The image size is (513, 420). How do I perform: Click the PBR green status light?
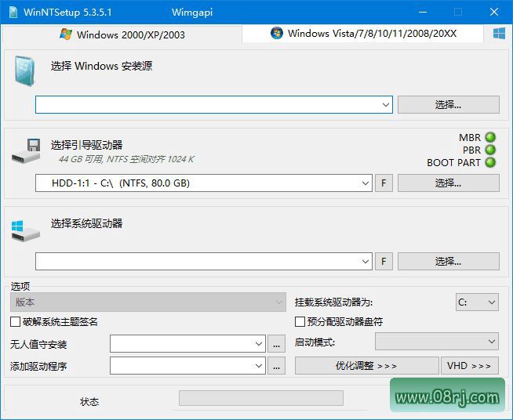[x=490, y=150]
